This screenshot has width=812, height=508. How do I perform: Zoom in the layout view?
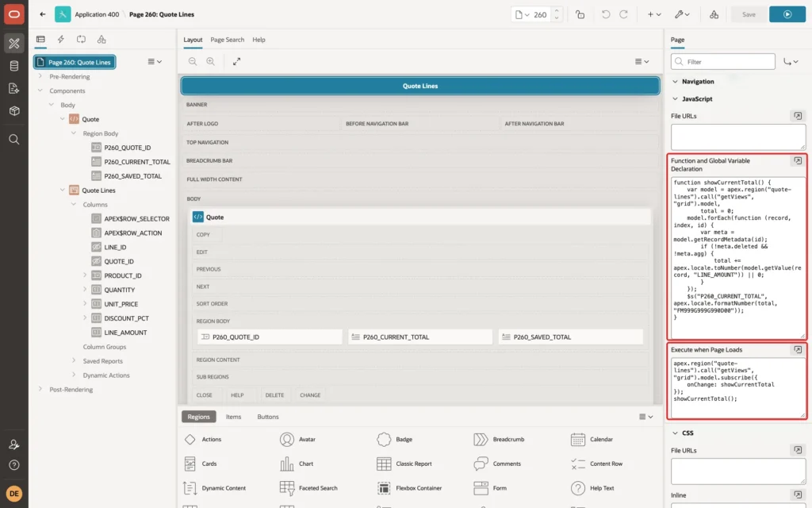(210, 61)
